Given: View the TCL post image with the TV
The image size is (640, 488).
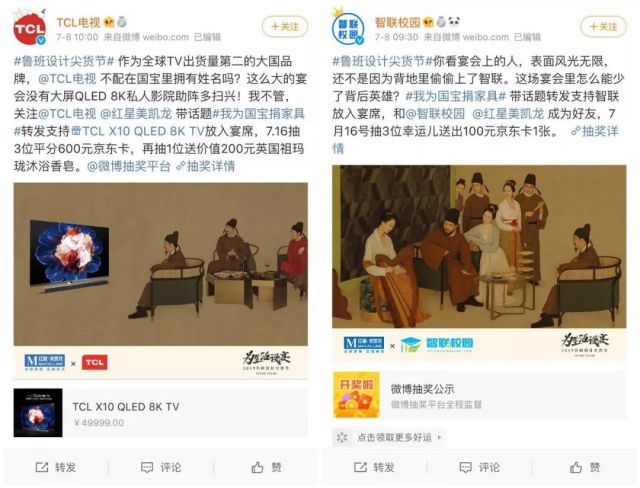Looking at the screenshot, I should click(x=160, y=281).
